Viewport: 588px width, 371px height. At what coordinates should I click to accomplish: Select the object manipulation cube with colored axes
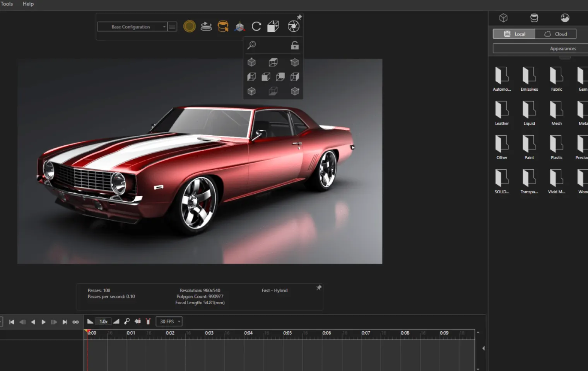[240, 26]
